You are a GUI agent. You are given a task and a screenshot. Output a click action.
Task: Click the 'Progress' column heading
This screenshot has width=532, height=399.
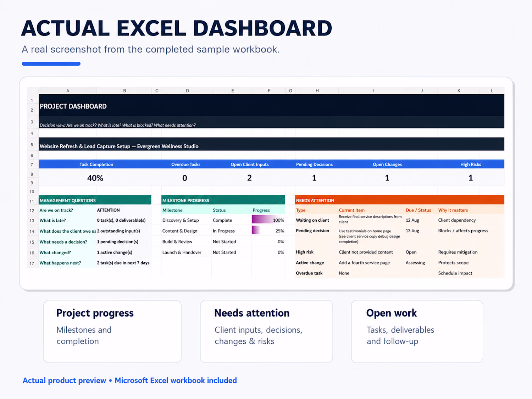pos(261,210)
